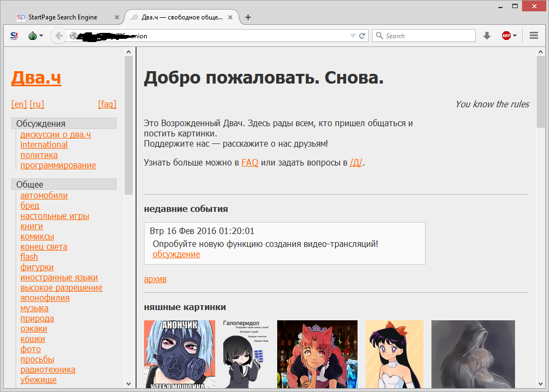Go back with the back arrow button
549x392 pixels.
[x=59, y=36]
